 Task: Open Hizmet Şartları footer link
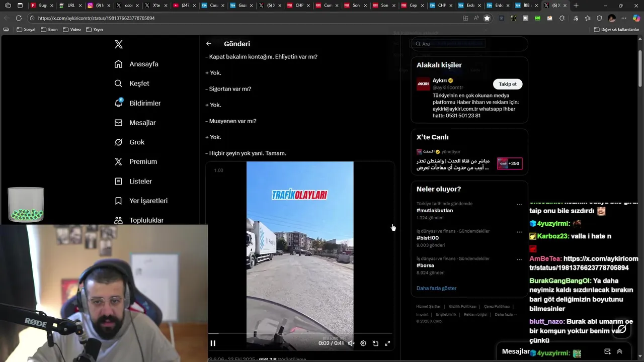429,306
